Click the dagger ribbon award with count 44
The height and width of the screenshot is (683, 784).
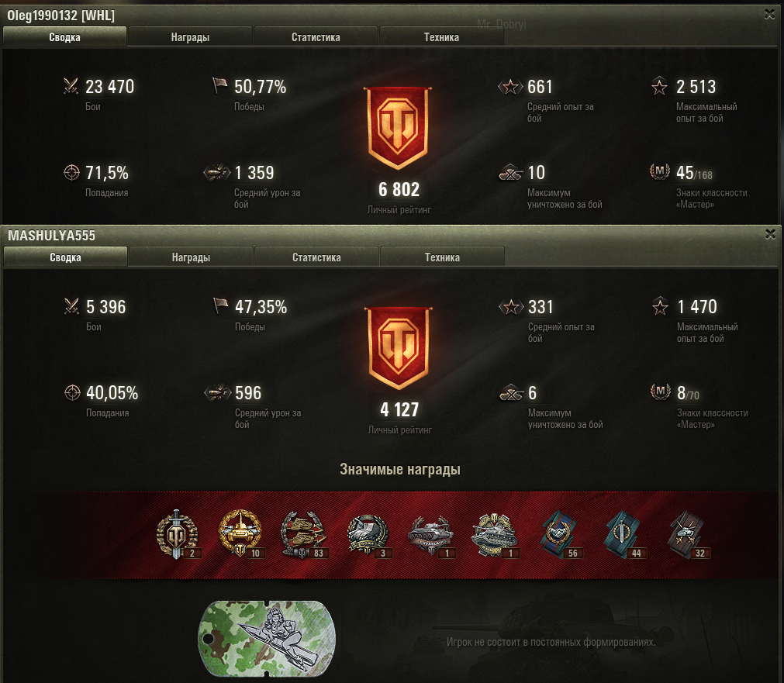pos(623,534)
